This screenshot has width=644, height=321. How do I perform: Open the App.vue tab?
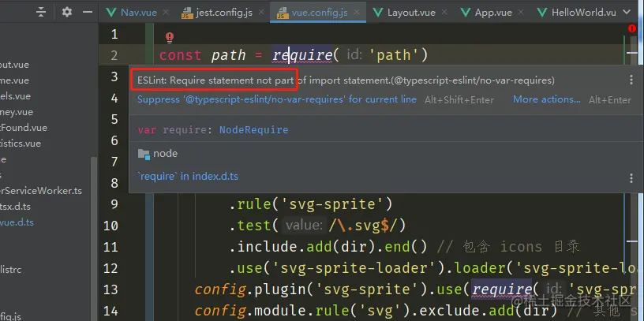(x=493, y=13)
